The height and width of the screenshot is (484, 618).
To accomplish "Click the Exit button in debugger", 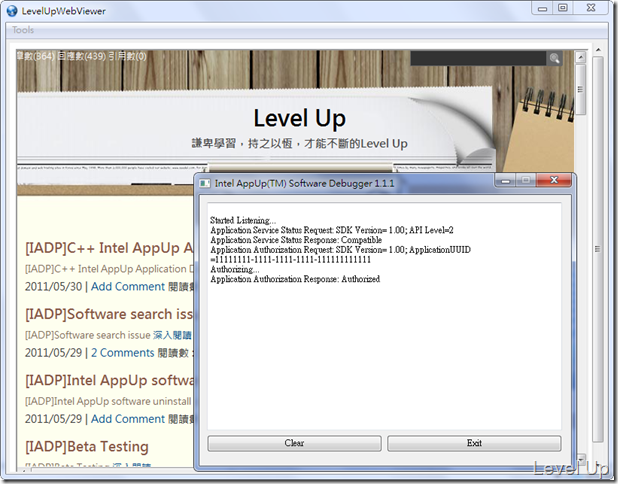I will coord(474,443).
